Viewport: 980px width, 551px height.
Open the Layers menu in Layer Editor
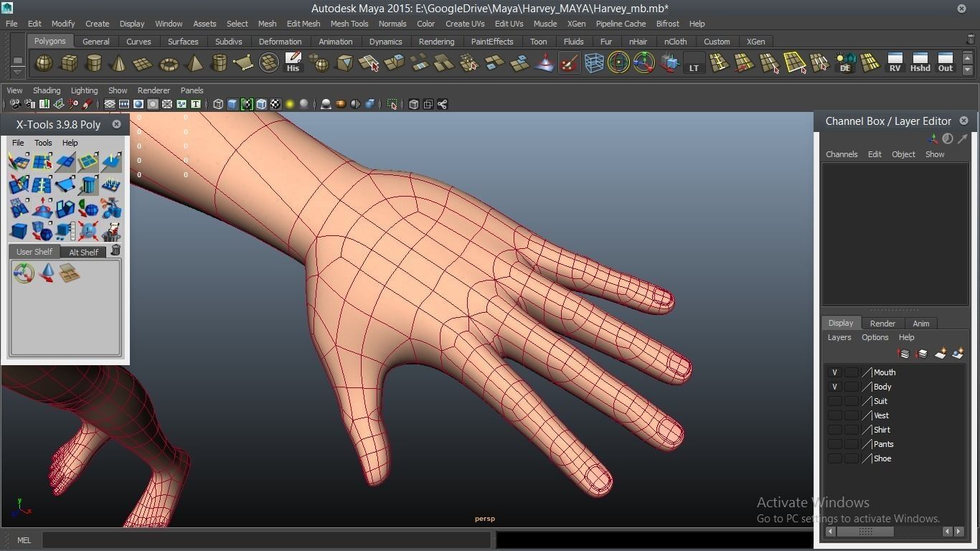[x=839, y=337]
